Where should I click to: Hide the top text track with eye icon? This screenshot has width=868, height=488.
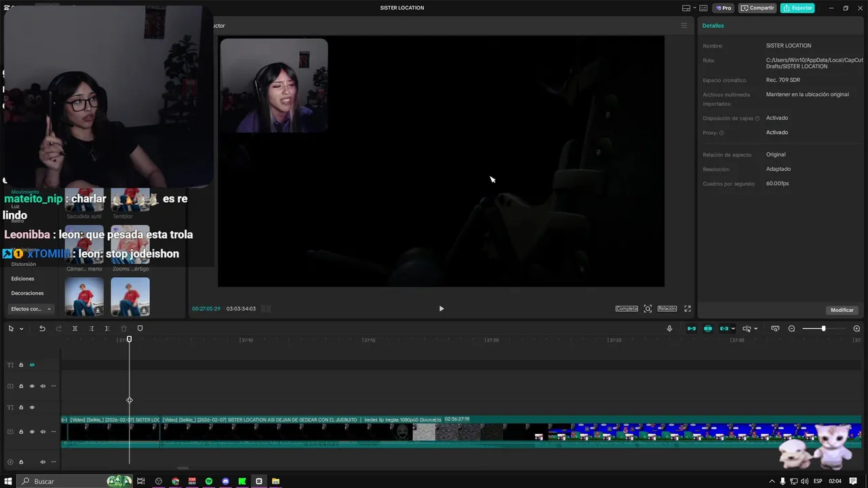click(x=32, y=365)
